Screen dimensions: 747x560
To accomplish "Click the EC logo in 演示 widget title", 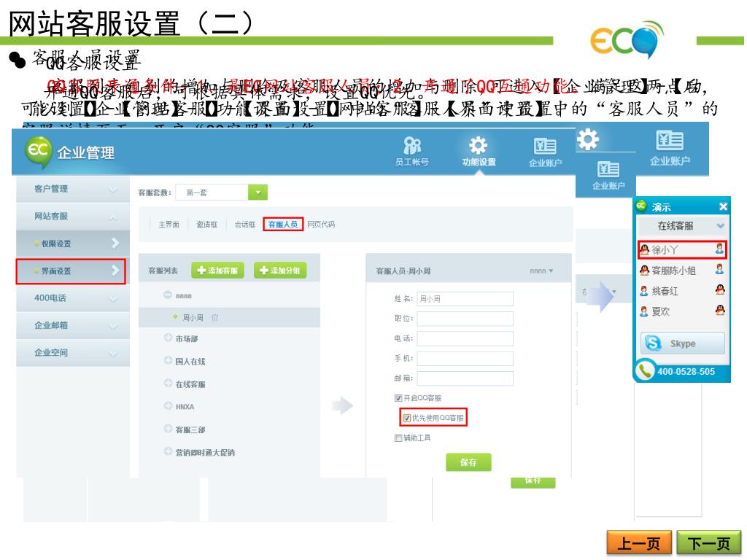I will 641,206.
